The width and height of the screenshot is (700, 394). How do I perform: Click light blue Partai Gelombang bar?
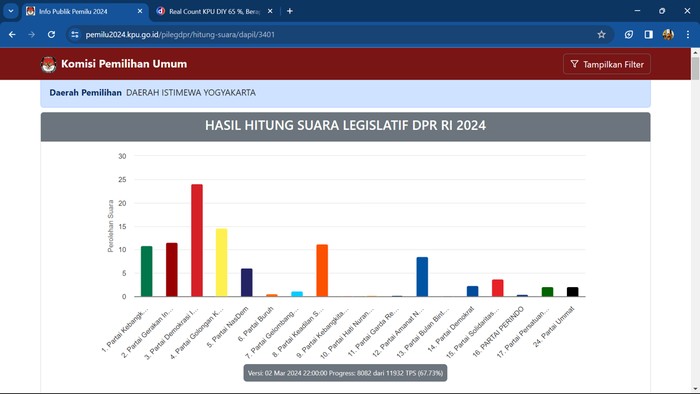(x=297, y=294)
